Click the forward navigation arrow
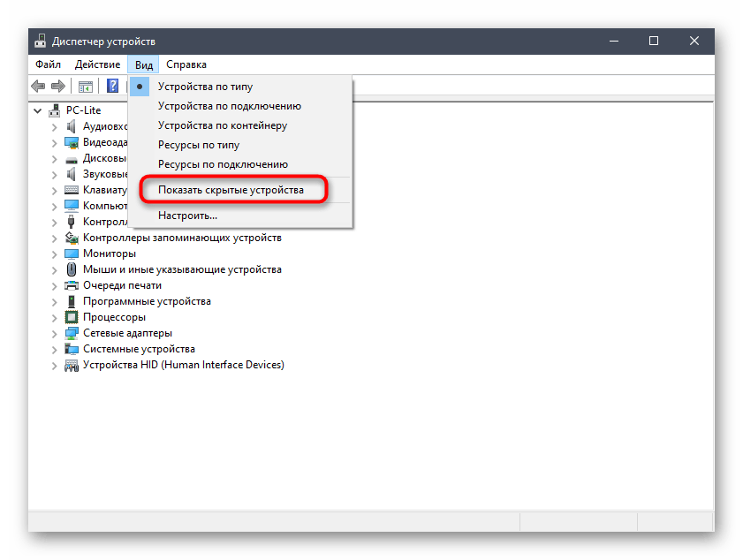Image resolution: width=743 pixels, height=560 pixels. [58, 86]
